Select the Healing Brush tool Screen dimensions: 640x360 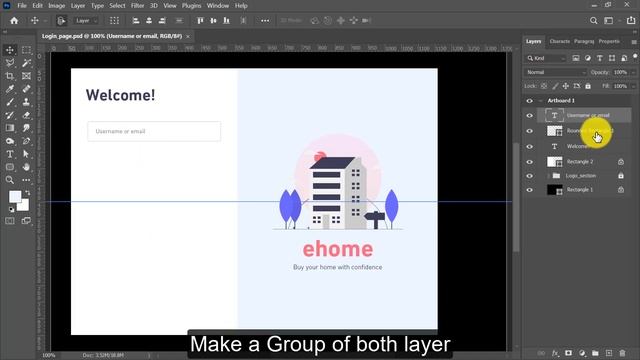click(26, 89)
